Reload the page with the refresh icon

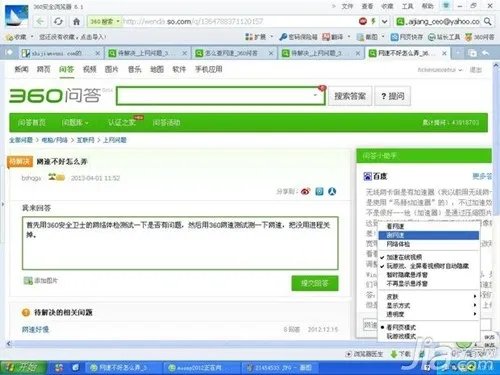pyautogui.click(x=58, y=22)
